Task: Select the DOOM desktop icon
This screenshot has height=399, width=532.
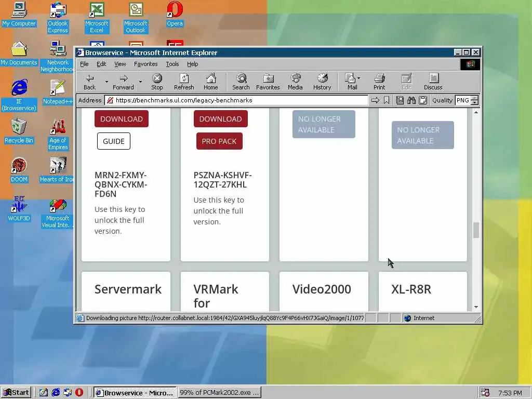Action: (19, 170)
